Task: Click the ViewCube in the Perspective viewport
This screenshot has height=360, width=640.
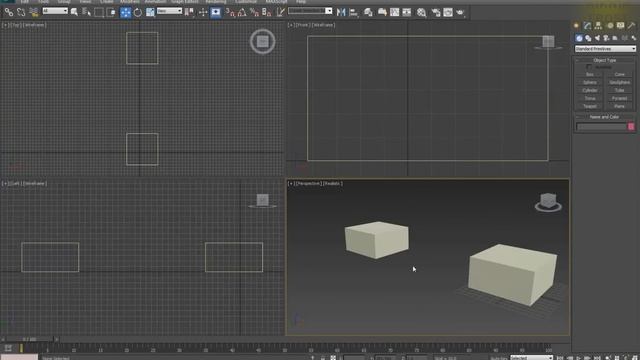Action: tap(548, 202)
